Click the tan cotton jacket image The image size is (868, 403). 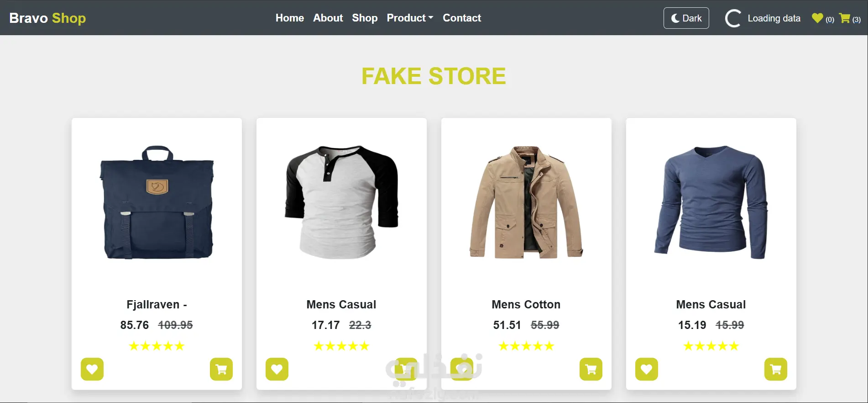tap(526, 202)
